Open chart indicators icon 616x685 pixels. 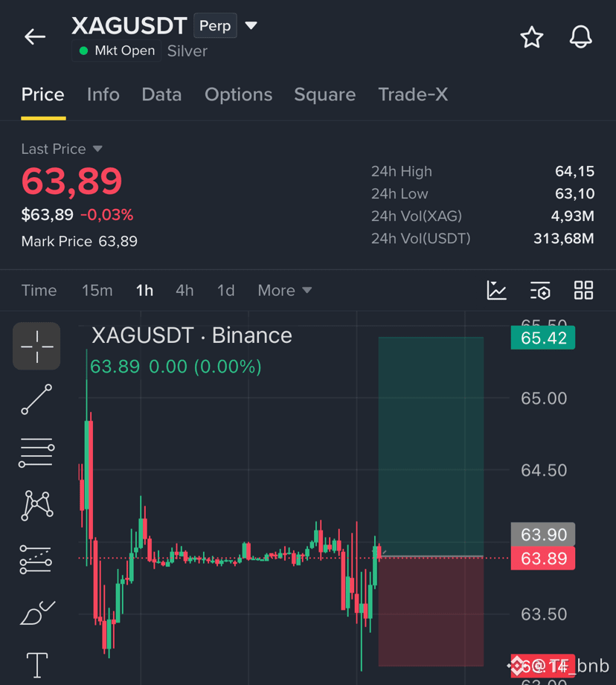497,291
